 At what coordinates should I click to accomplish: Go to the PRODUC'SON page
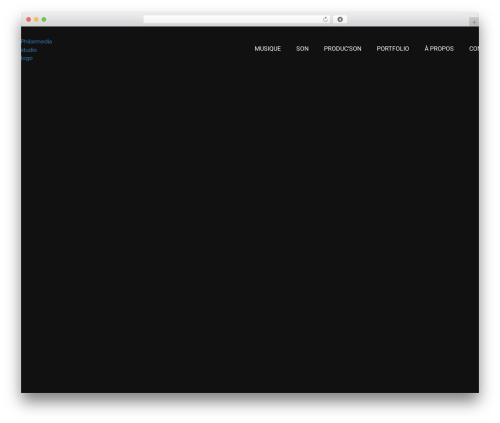(x=342, y=49)
